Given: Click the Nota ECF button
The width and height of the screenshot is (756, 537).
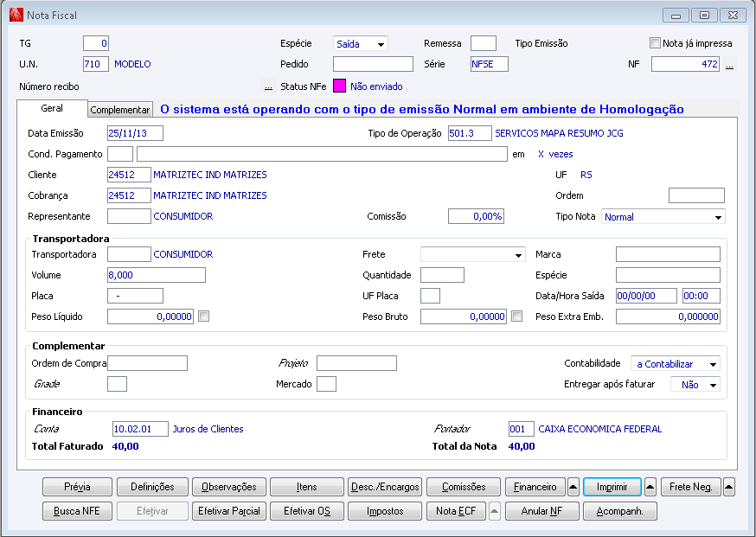Looking at the screenshot, I should tap(456, 511).
